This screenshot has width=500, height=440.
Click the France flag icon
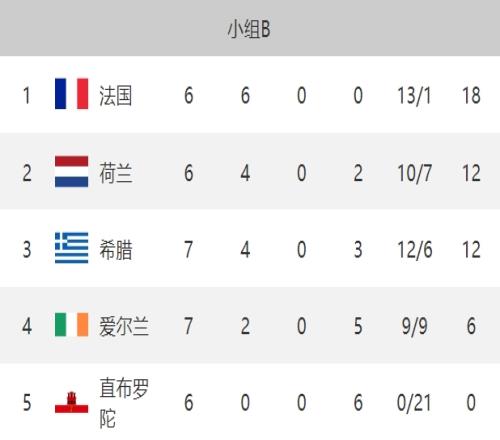pos(72,94)
